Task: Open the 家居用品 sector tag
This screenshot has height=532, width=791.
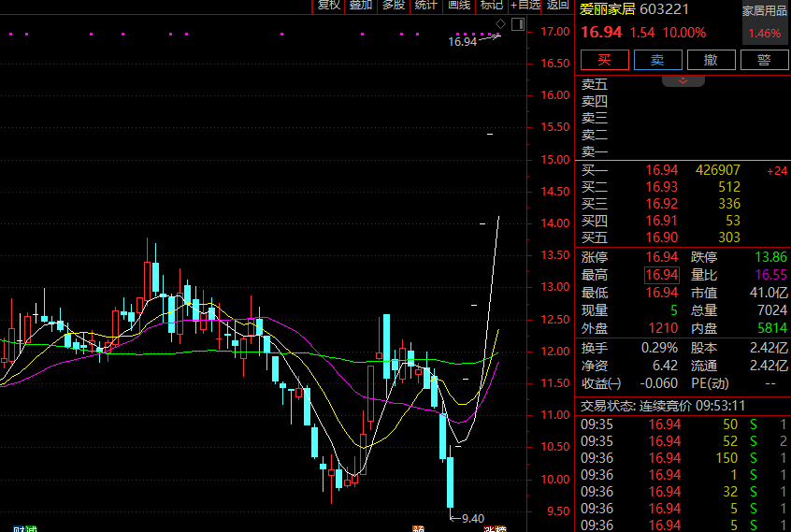Action: [x=764, y=11]
